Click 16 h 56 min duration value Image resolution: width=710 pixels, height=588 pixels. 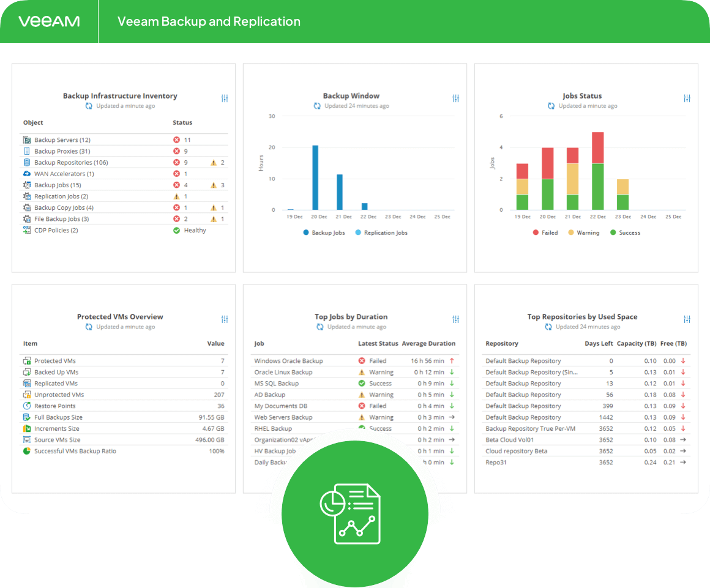coord(427,361)
